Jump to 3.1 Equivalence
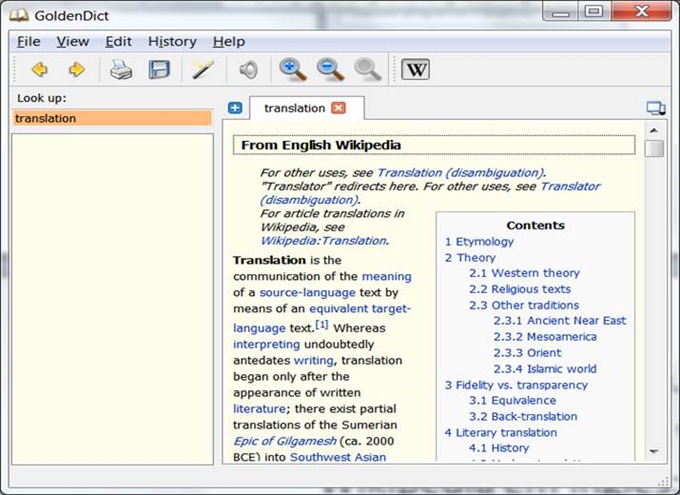Viewport: 680px width, 495px height. click(513, 400)
